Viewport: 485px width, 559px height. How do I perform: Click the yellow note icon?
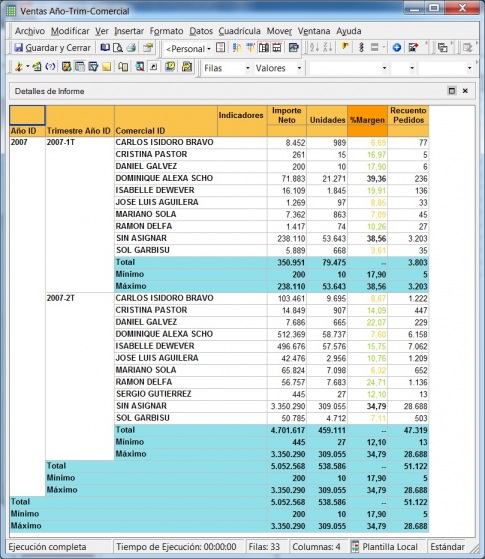point(107,67)
